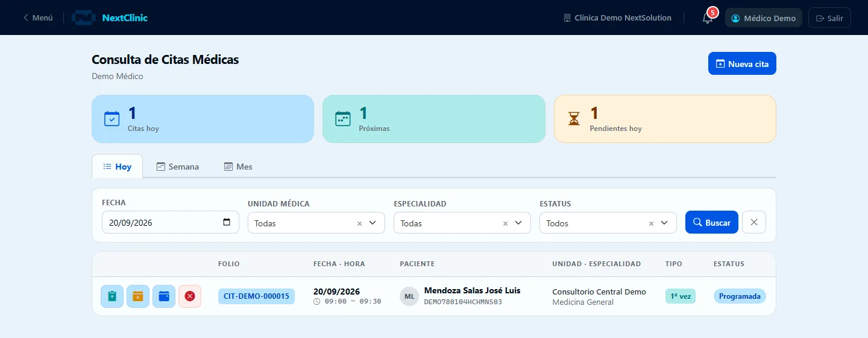Click the orange calendar-x action icon
868x338 pixels.
[138, 296]
